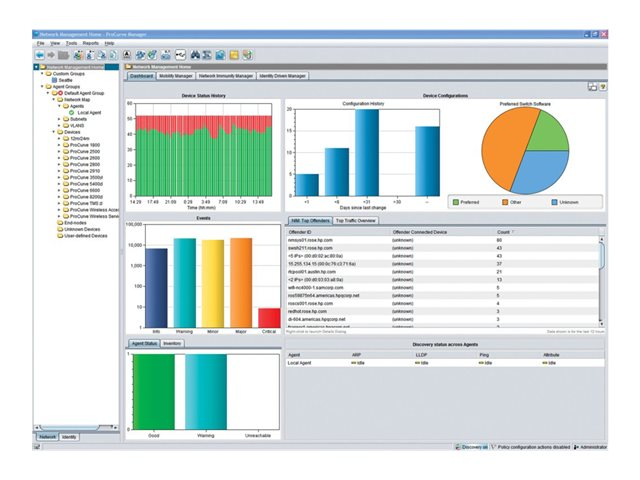640x480 pixels.
Task: Click the help lightbulb icon at top right
Action: pos(603,88)
